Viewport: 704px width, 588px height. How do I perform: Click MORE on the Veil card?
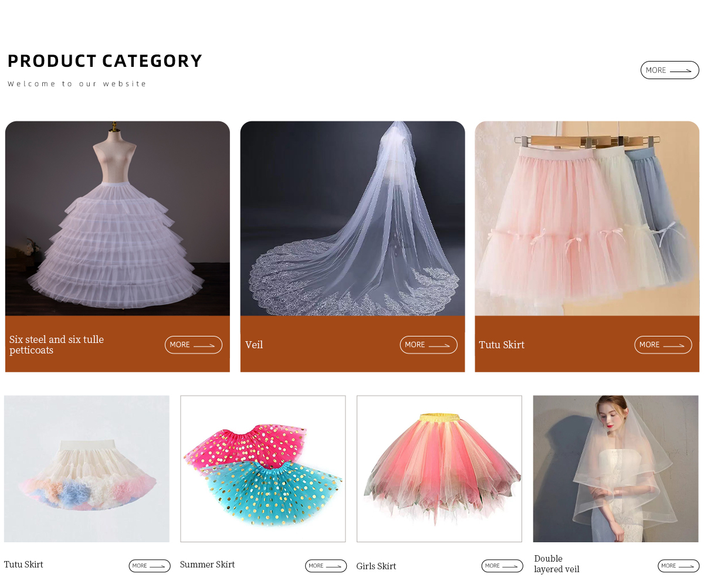[429, 345]
